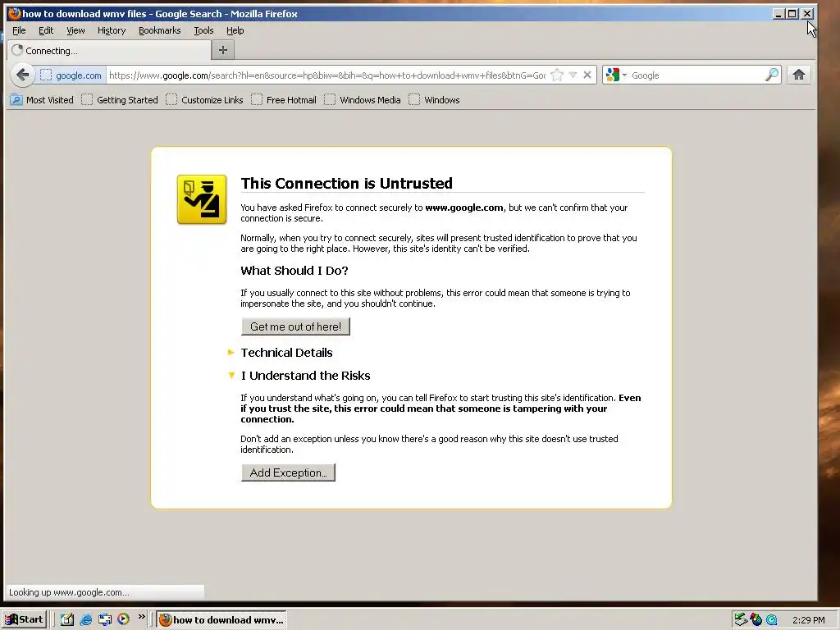840x630 pixels.
Task: Open the Windows bookmark
Action: coord(434,99)
